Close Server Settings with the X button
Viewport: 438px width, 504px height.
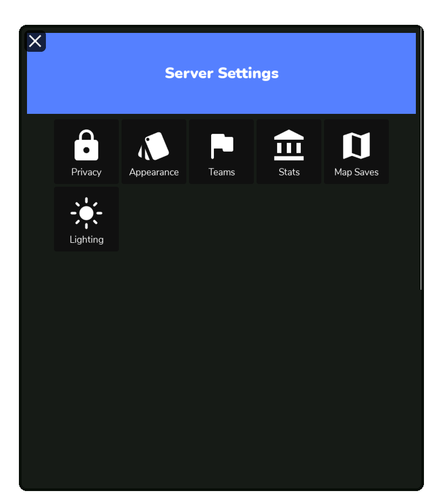(35, 41)
